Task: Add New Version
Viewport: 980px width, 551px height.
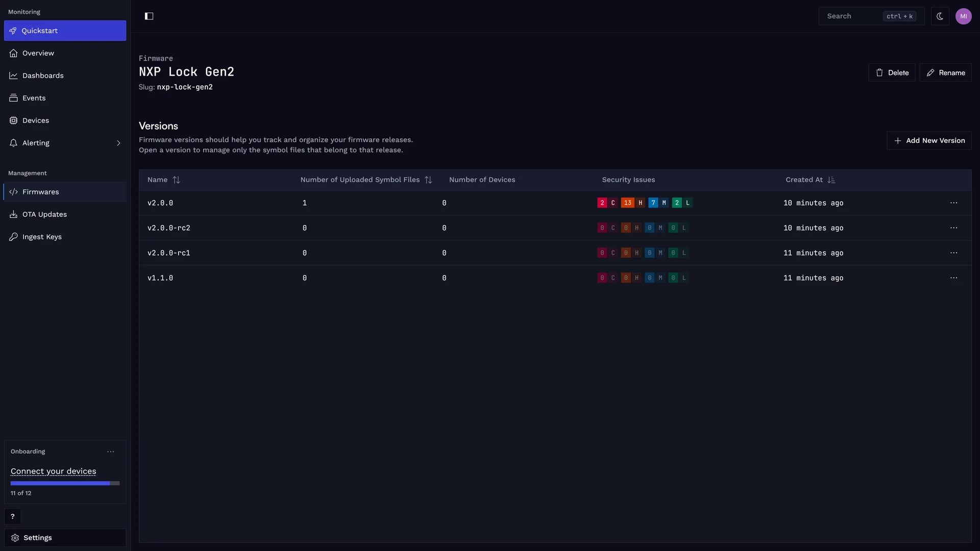Action: (x=929, y=140)
